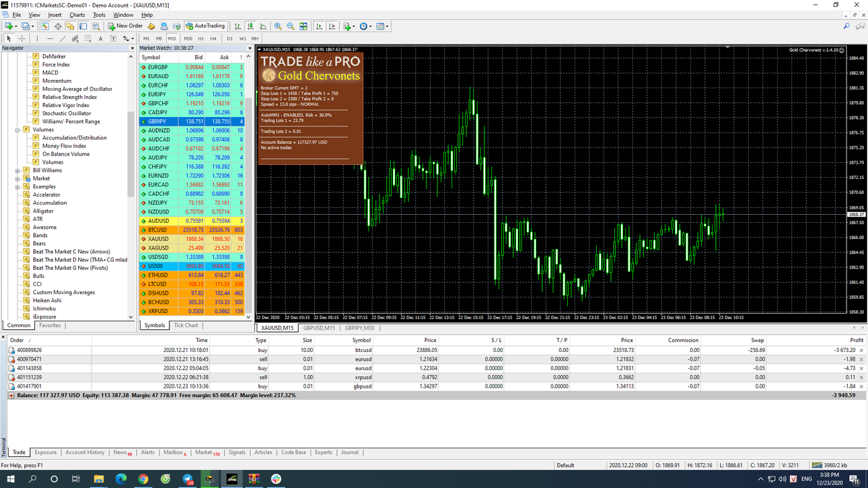The height and width of the screenshot is (488, 868).
Task: Collapse the Volumes folder in Navigator
Action: click(x=17, y=130)
